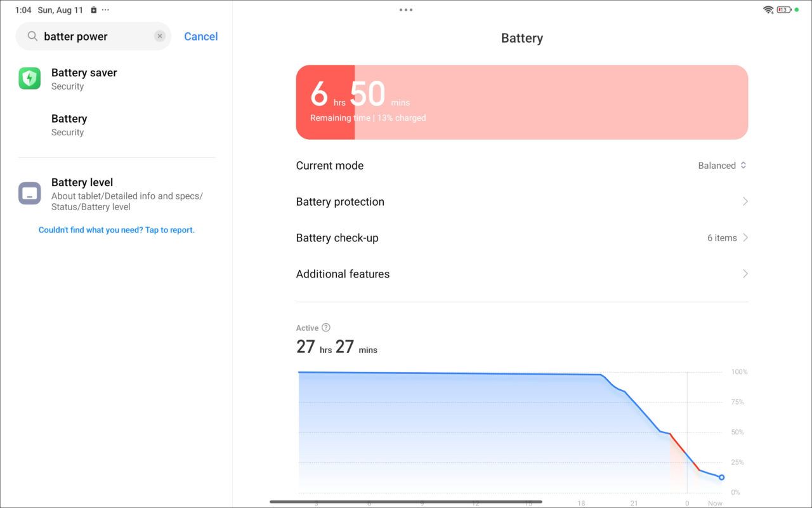The height and width of the screenshot is (508, 812).
Task: Click the current battery point on the chart
Action: pyautogui.click(x=721, y=476)
